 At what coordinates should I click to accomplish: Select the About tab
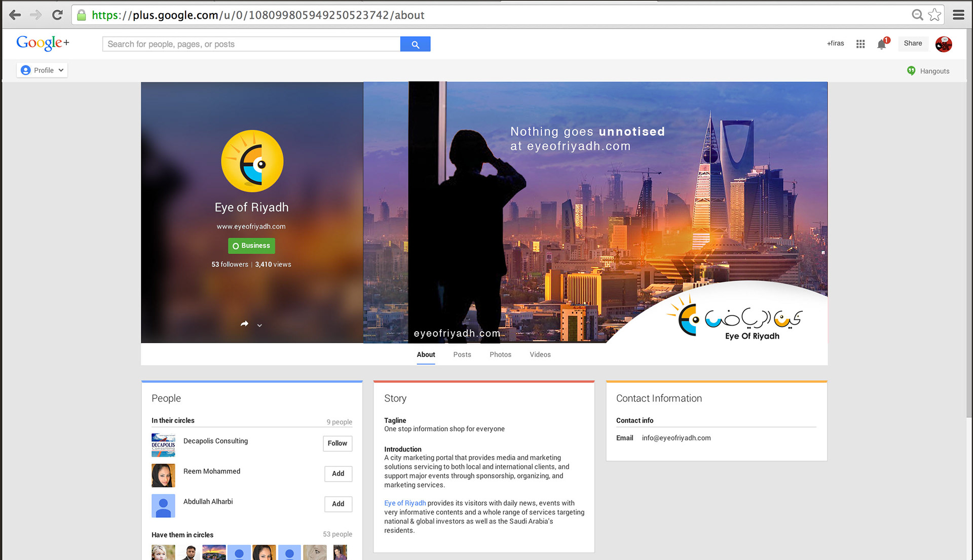click(426, 354)
